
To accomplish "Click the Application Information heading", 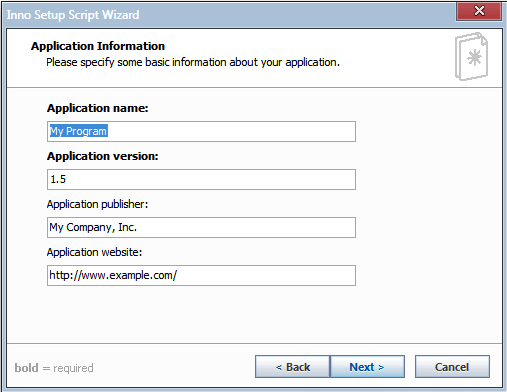I will [x=98, y=46].
